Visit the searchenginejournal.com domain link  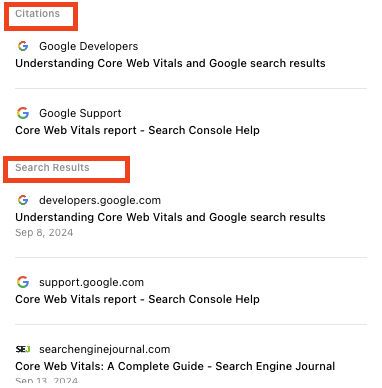pyautogui.click(x=105, y=349)
